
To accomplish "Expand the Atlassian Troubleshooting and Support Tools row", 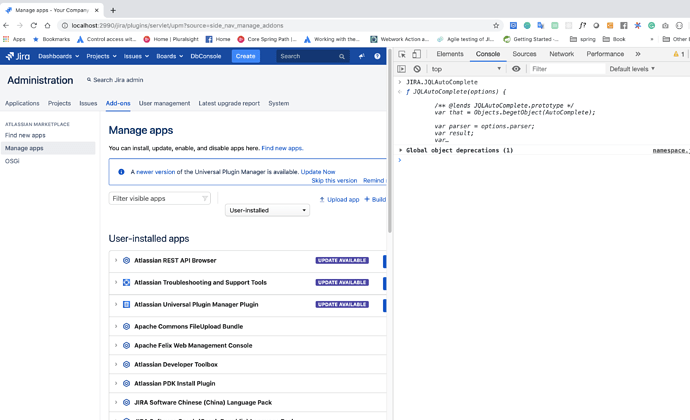I will [x=116, y=283].
